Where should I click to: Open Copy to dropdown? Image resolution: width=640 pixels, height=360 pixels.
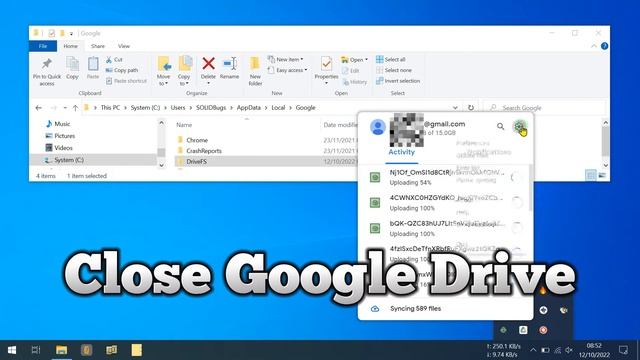tap(184, 83)
